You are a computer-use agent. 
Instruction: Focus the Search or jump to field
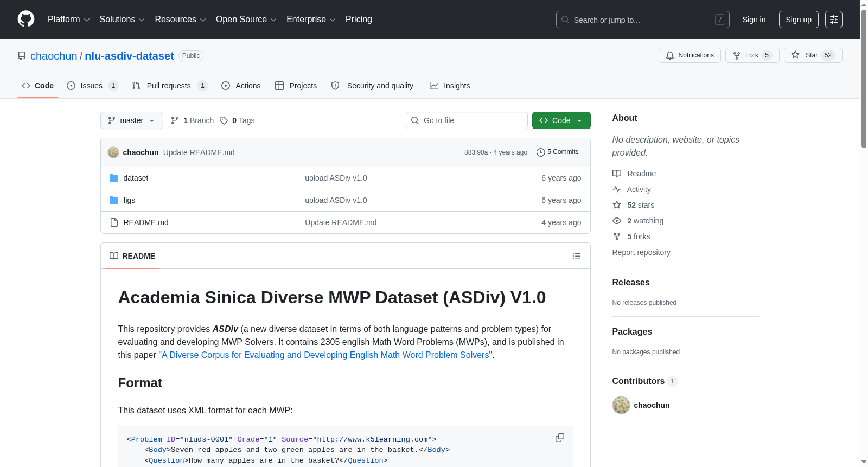[x=643, y=20]
